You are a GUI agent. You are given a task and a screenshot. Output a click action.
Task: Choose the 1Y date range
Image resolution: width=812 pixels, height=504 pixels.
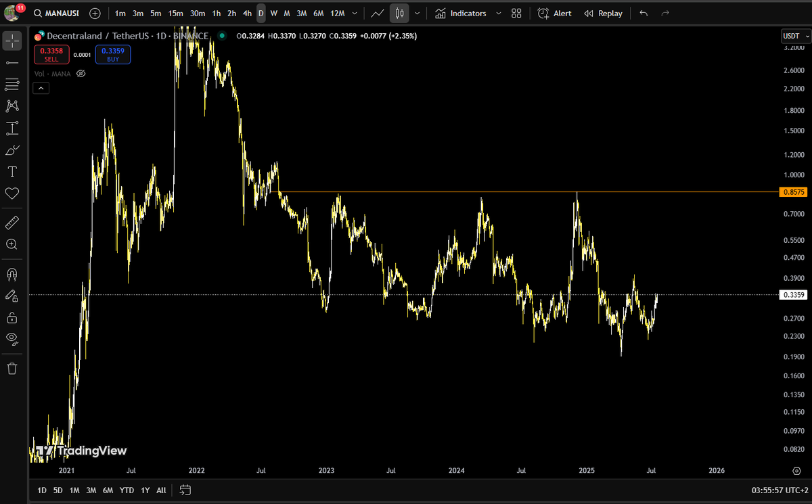pyautogui.click(x=145, y=490)
